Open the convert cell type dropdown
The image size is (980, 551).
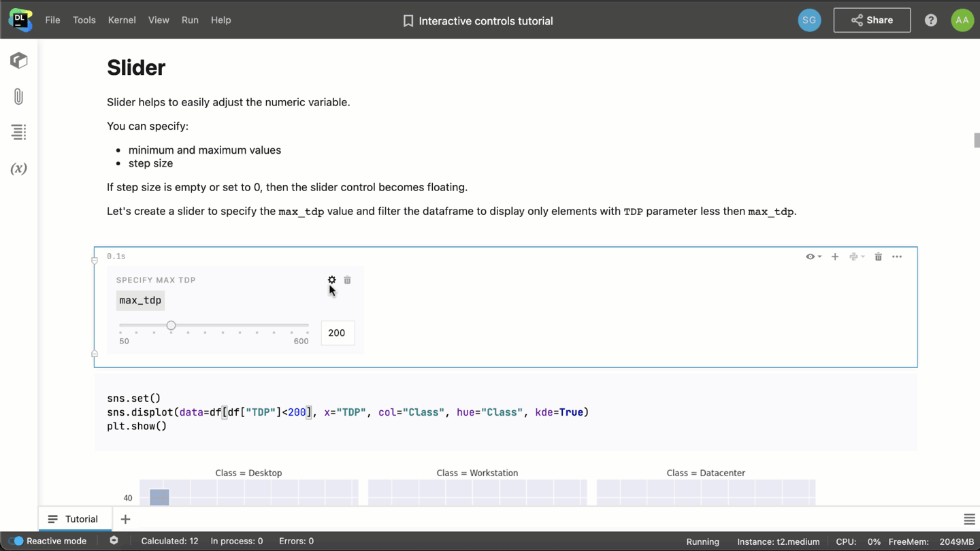856,257
